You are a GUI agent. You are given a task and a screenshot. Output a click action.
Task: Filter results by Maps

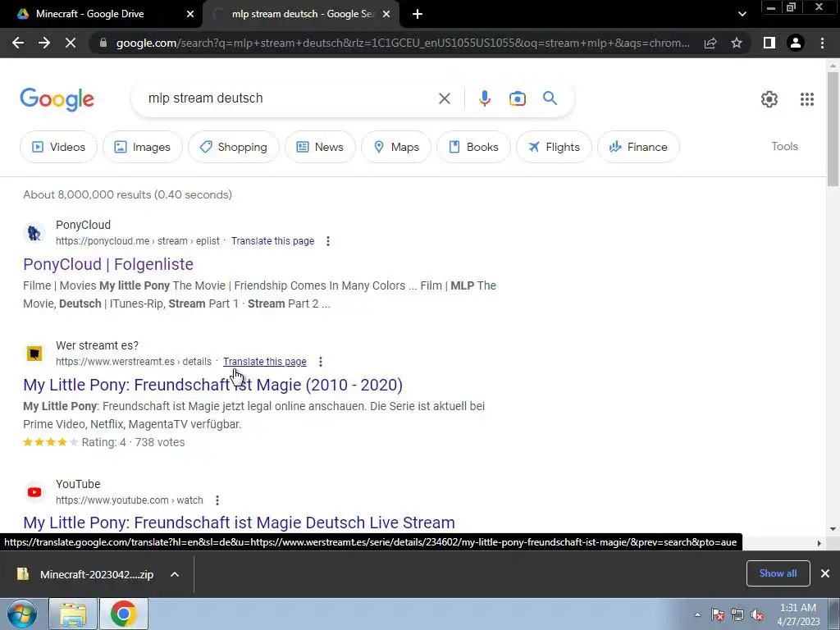pos(396,147)
